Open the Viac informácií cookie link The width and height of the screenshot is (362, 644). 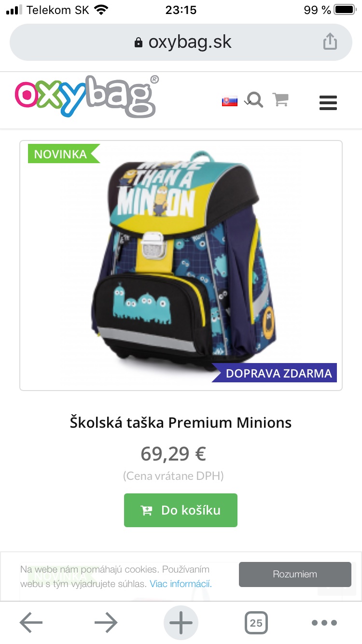tap(181, 584)
